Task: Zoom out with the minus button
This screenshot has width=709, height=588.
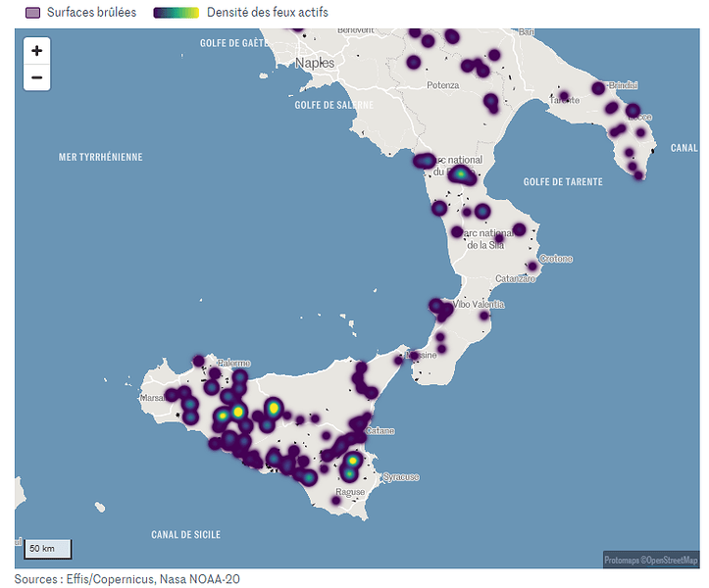Action: tap(36, 77)
